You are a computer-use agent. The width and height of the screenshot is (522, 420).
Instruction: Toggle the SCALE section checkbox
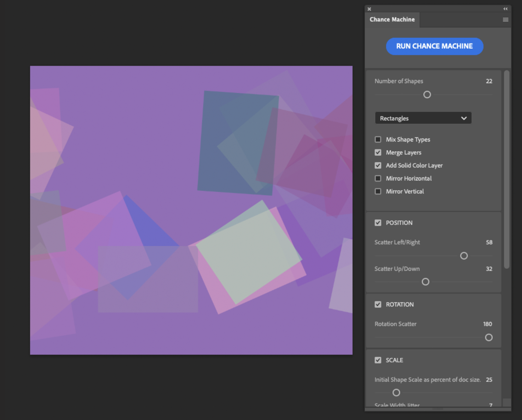[378, 360]
